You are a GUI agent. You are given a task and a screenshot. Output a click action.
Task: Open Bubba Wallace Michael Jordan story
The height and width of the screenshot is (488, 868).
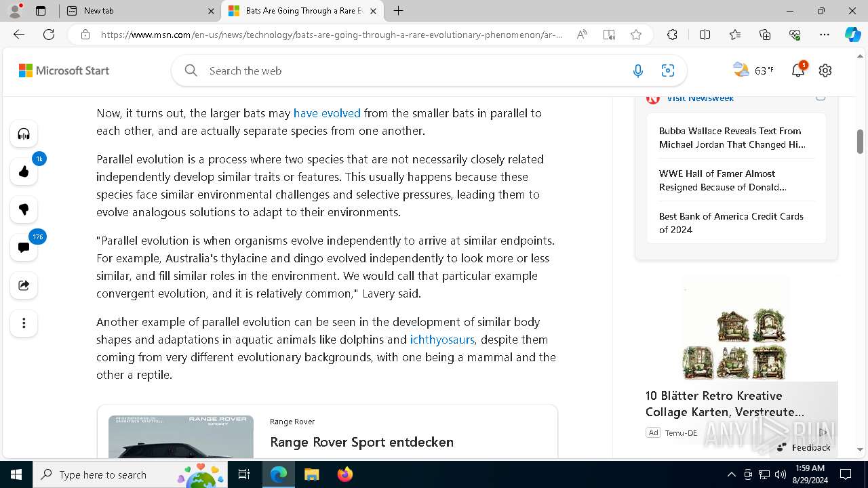(x=732, y=138)
